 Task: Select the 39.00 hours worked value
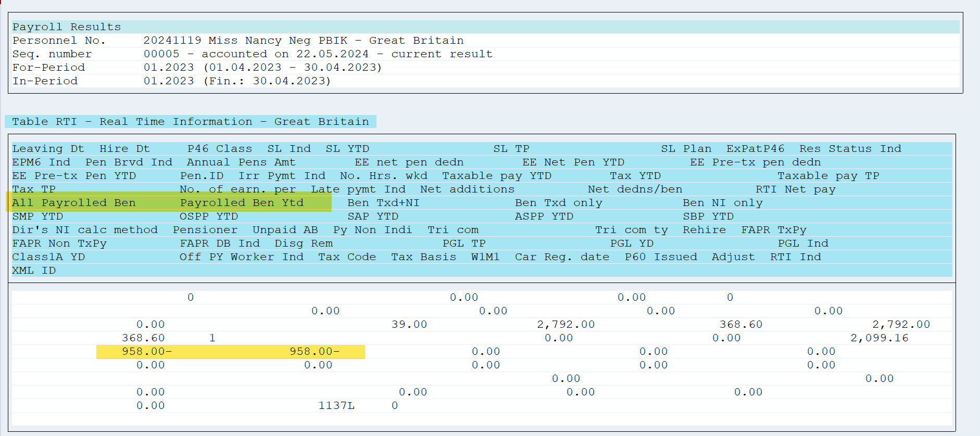coord(409,325)
